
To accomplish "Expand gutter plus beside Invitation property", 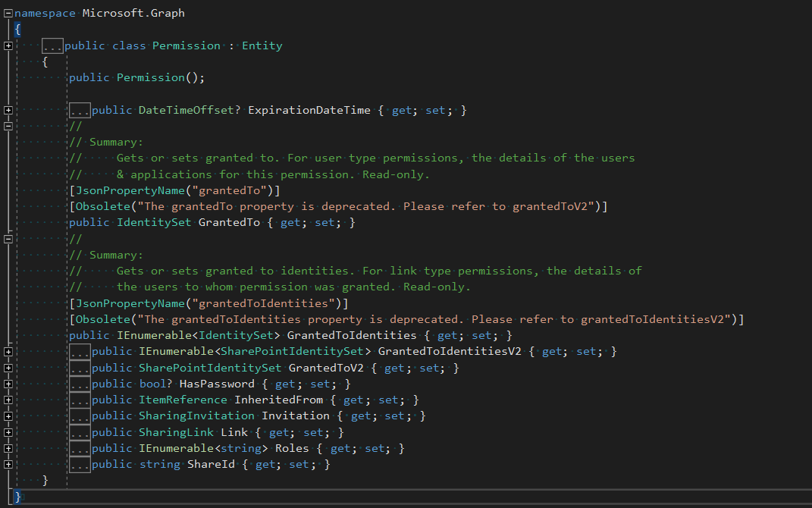I will pos(8,415).
